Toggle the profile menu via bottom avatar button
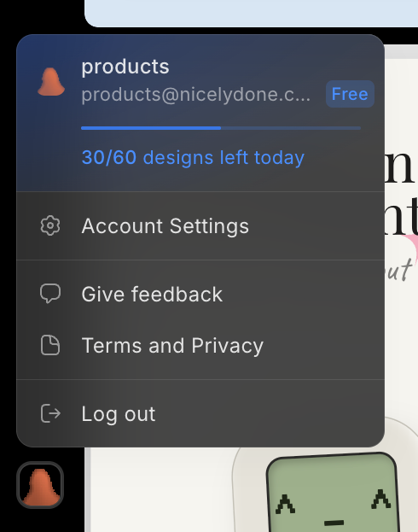418x532 pixels. 40,485
